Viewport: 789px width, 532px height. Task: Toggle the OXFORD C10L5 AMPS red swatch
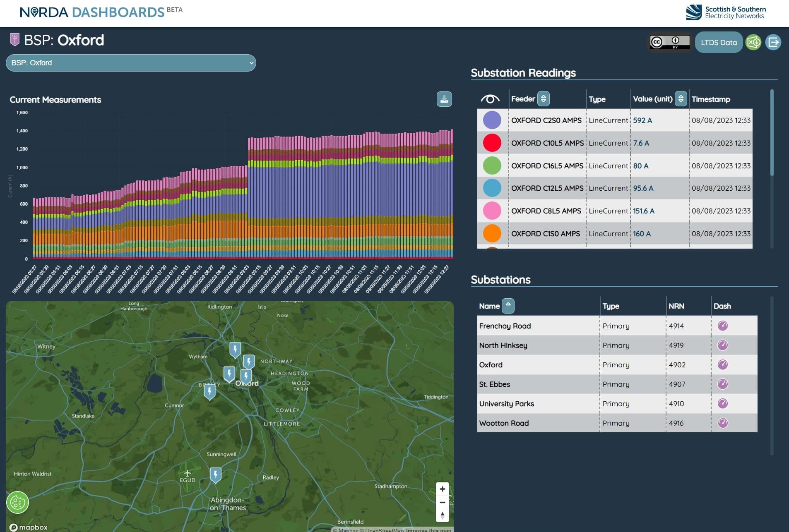pyautogui.click(x=492, y=143)
